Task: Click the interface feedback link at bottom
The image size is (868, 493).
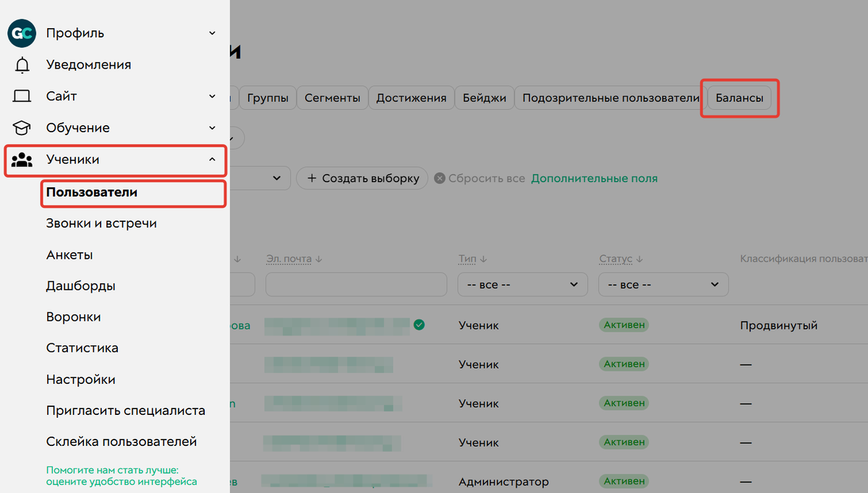Action: 122,475
